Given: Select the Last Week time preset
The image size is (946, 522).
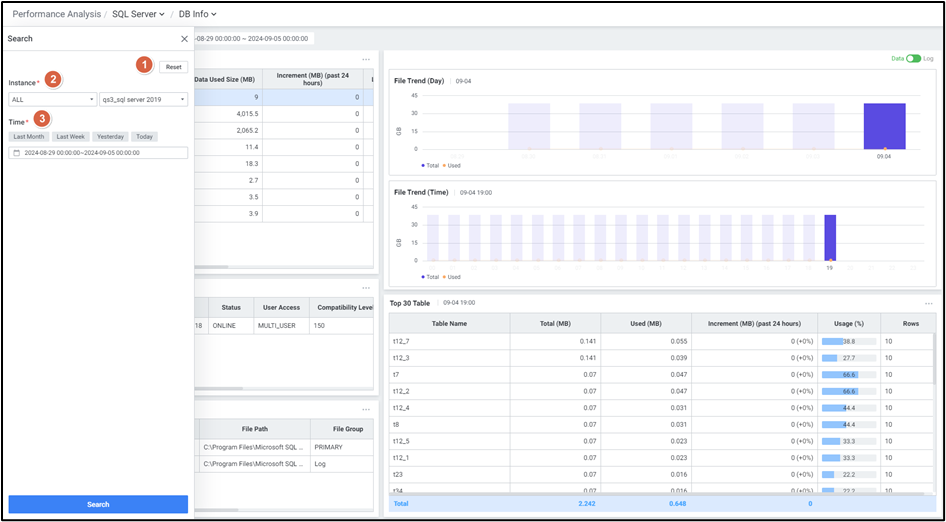Looking at the screenshot, I should coord(70,136).
